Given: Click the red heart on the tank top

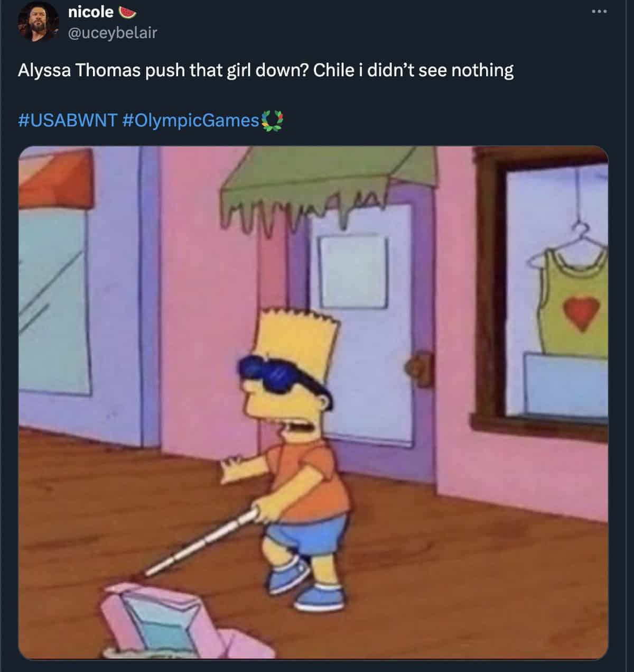Looking at the screenshot, I should (582, 312).
